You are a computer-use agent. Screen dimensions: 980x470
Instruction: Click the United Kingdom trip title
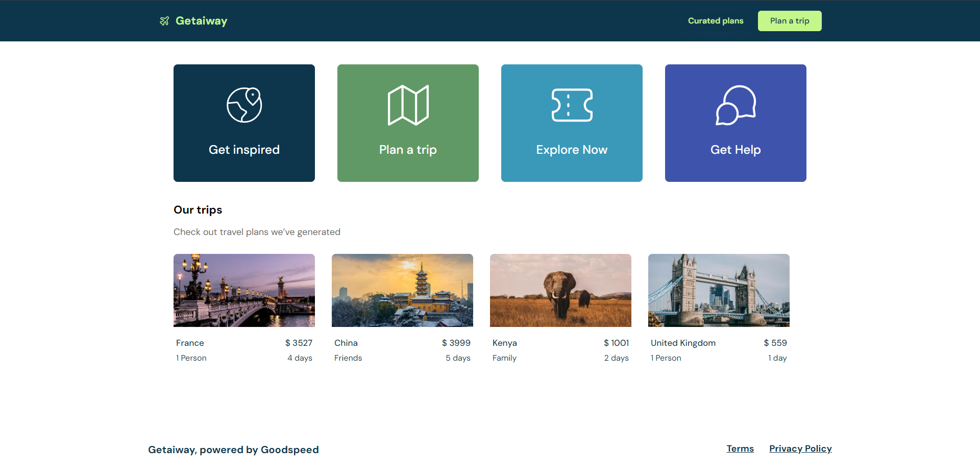point(683,343)
